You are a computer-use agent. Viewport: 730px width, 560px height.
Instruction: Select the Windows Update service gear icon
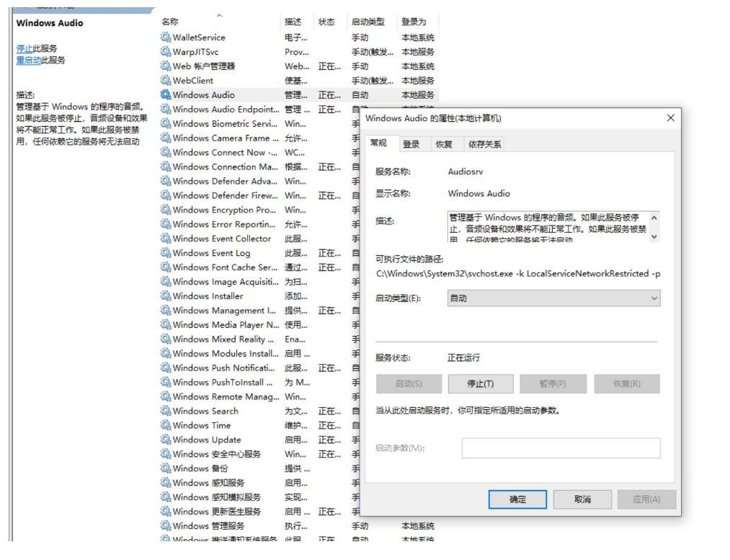click(x=166, y=440)
